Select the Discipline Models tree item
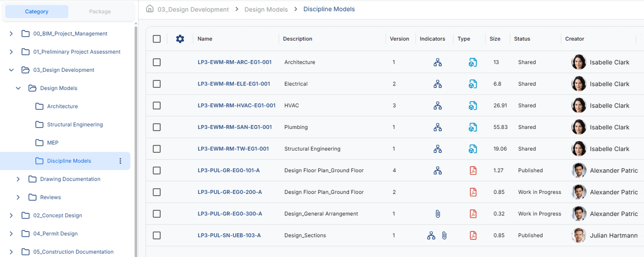 [65, 161]
